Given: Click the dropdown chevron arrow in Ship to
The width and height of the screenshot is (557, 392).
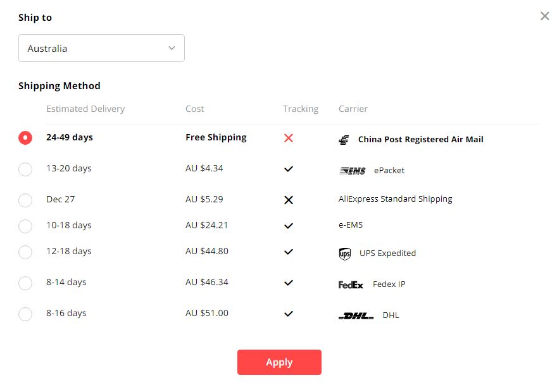Looking at the screenshot, I should pos(172,48).
